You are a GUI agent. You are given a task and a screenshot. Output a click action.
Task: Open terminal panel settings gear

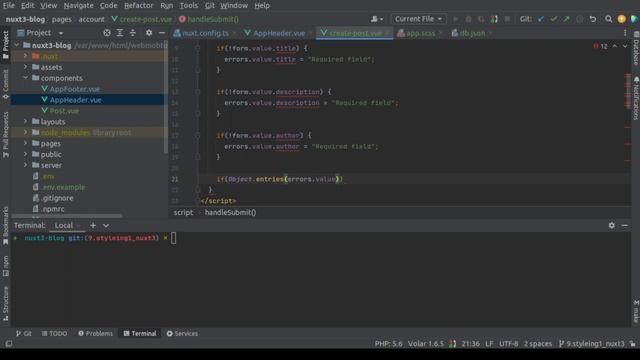611,225
